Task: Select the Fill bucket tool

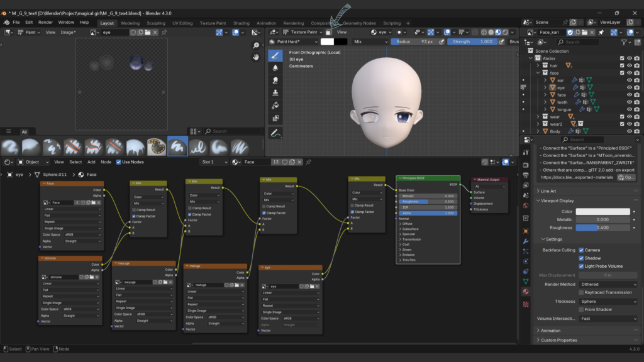Action: tap(275, 105)
